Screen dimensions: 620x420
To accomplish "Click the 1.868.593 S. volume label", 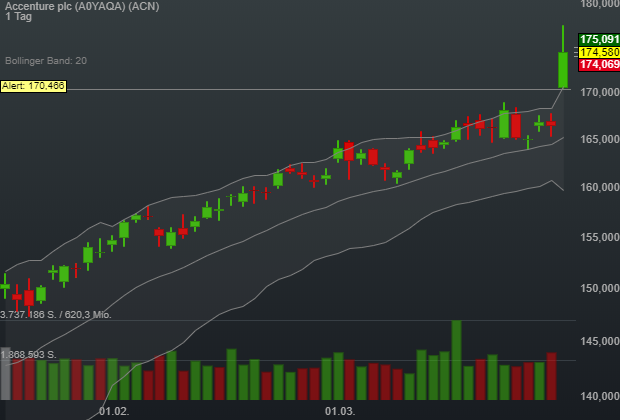I will coord(28,355).
